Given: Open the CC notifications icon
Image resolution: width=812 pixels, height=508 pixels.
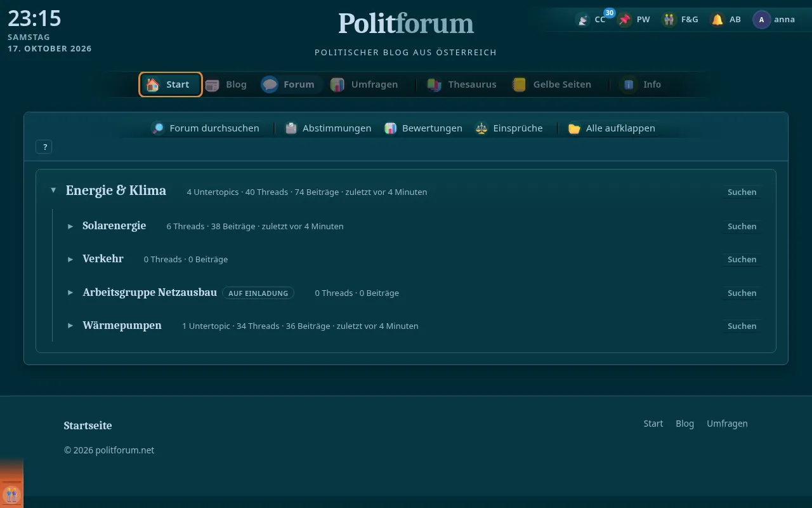Looking at the screenshot, I should click(x=582, y=20).
